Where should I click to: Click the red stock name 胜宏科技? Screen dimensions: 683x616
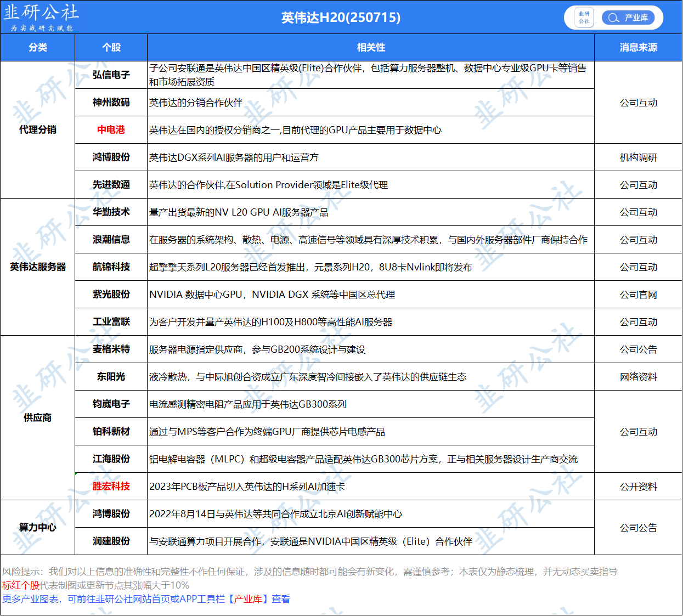pos(111,487)
